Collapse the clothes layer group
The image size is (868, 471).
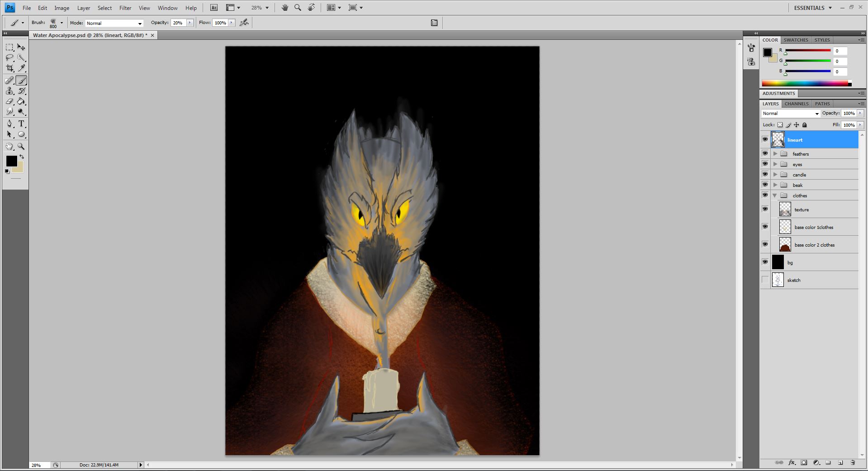pyautogui.click(x=775, y=195)
